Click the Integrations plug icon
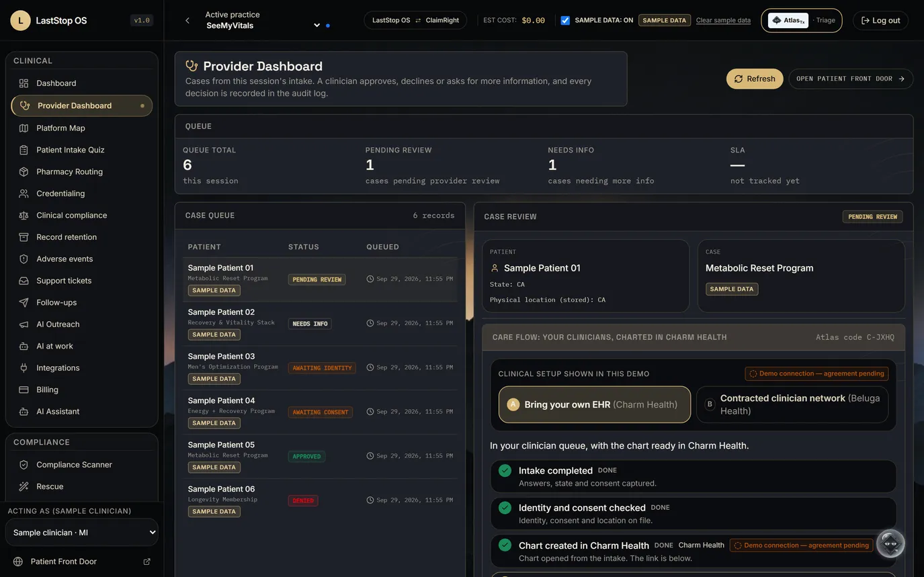Viewport: 924px width, 577px height. click(24, 368)
